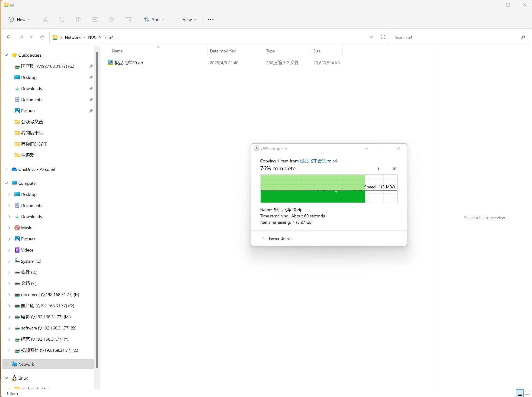The image size is (532, 397).
Task: Click the 23,630,524 KB size cell
Action: 326,63
